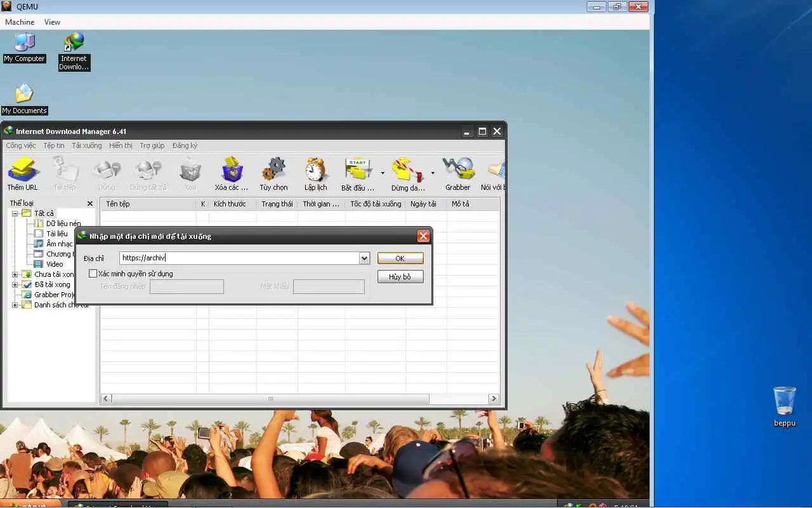Open the Đăng ký menu
Viewport: 812px width, 508px height.
[185, 145]
